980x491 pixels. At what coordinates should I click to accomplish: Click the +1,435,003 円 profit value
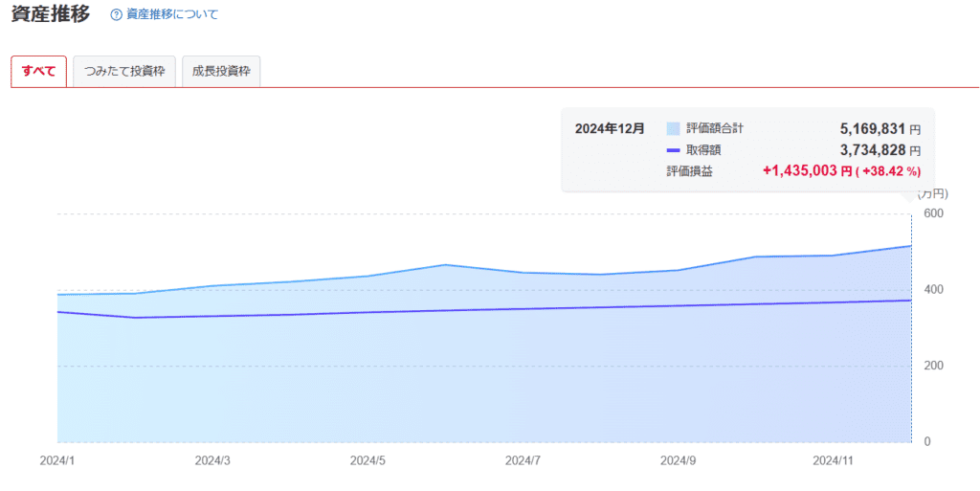808,171
